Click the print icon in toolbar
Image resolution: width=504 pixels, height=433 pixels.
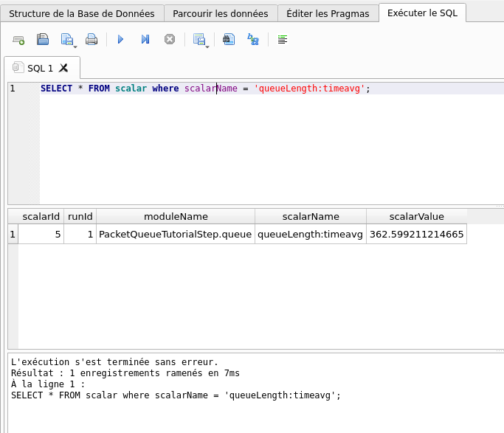92,40
